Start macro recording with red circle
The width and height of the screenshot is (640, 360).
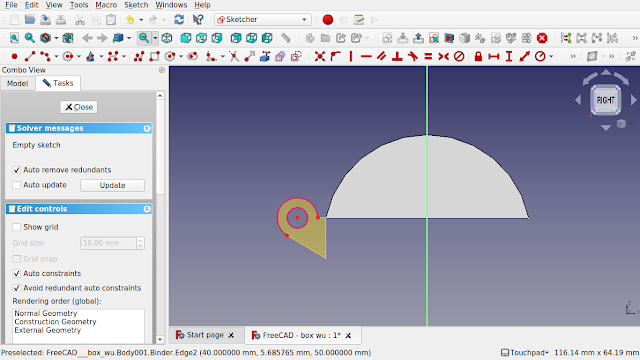tap(328, 20)
